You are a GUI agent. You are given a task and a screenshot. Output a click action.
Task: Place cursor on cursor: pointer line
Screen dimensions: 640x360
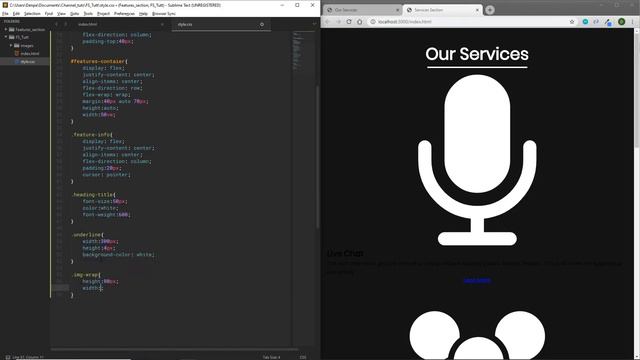[107, 175]
